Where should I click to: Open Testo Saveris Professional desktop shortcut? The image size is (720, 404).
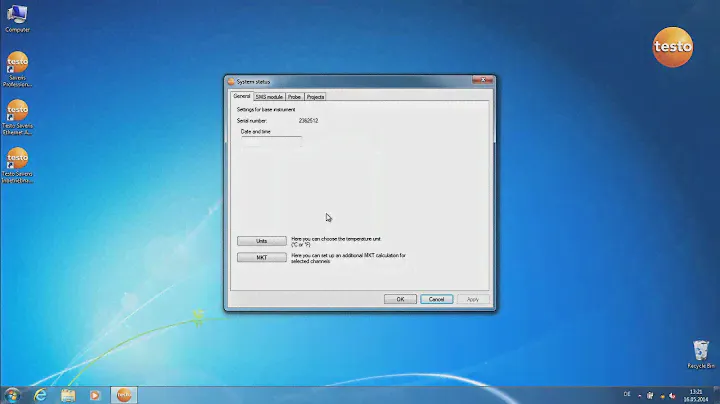(17, 66)
